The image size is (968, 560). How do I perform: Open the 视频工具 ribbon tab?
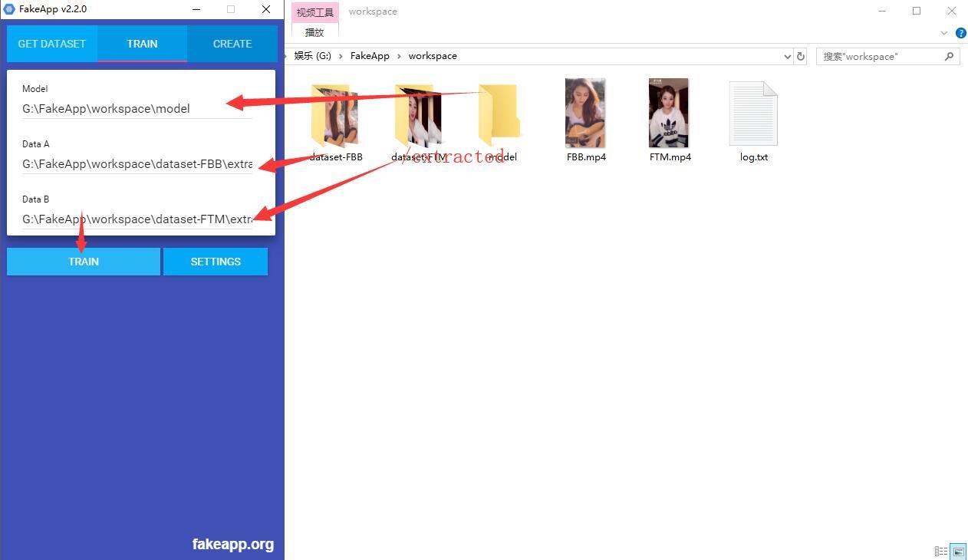coord(314,12)
